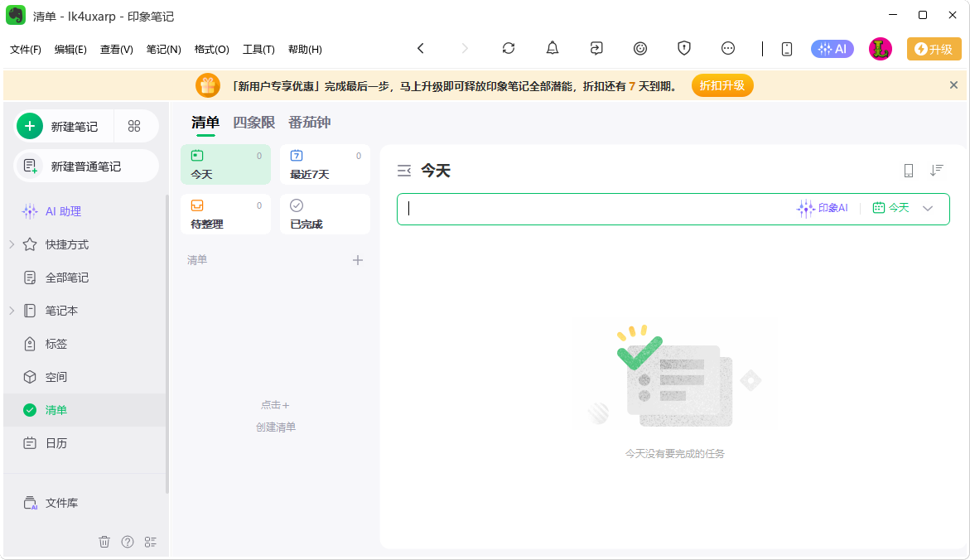
Task: Click the new task input field
Action: (x=580, y=209)
